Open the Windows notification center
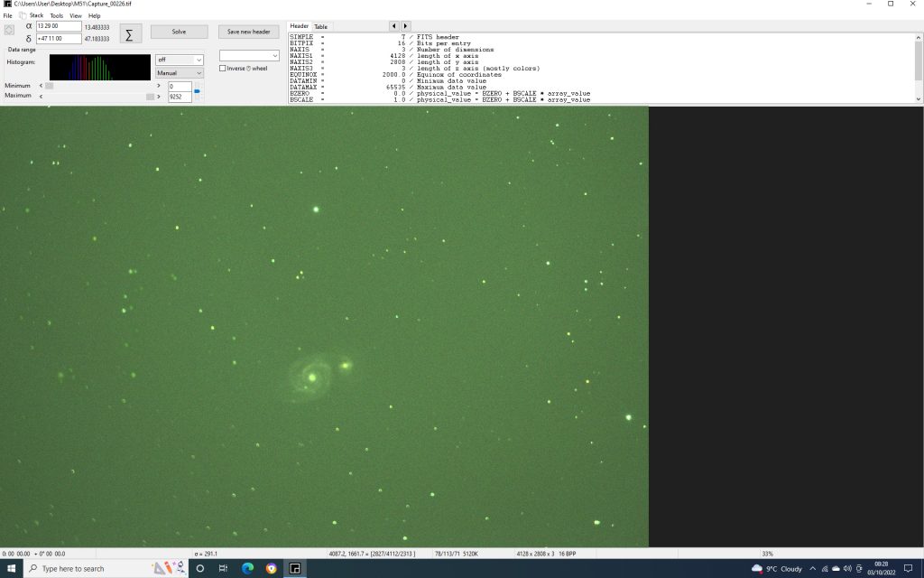 [x=908, y=569]
